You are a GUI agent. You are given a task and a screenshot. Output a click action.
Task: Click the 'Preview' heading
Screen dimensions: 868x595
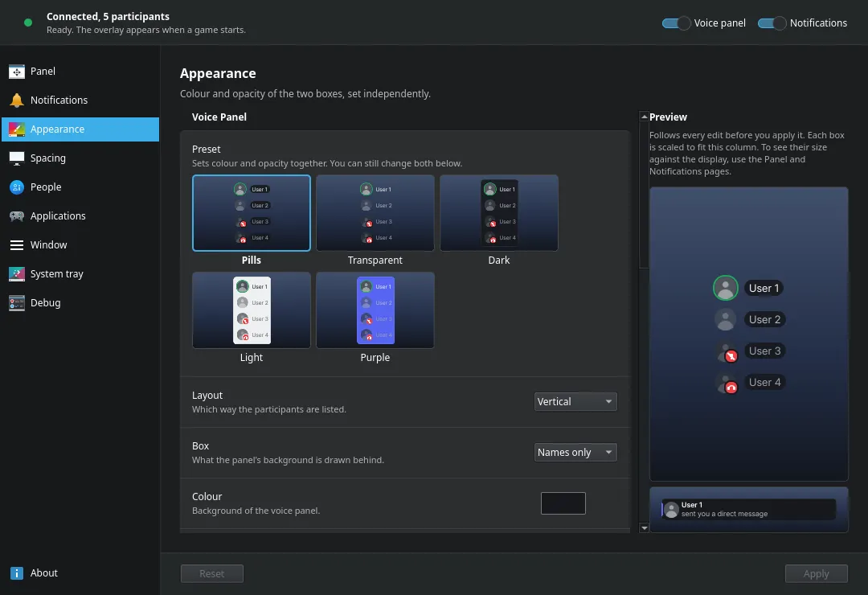[668, 117]
